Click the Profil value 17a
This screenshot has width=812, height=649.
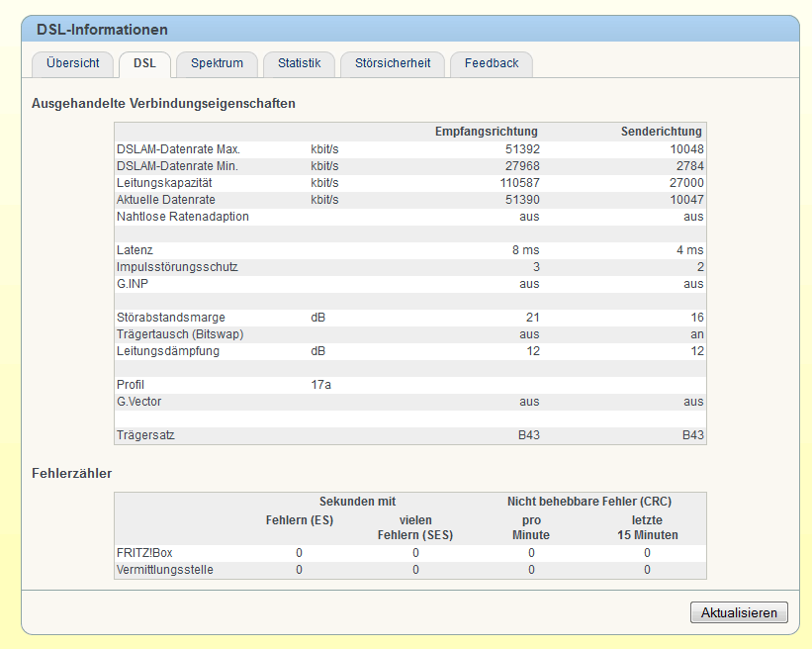(320, 385)
